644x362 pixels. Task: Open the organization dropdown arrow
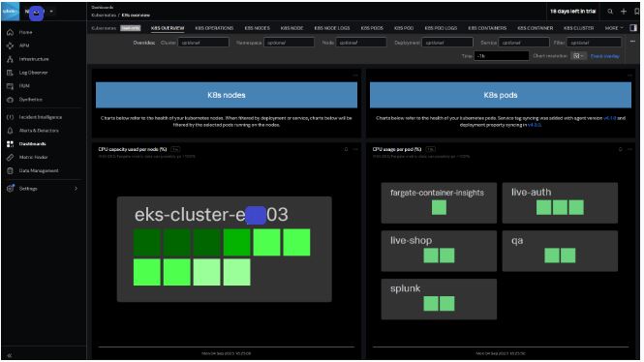pyautogui.click(x=51, y=12)
